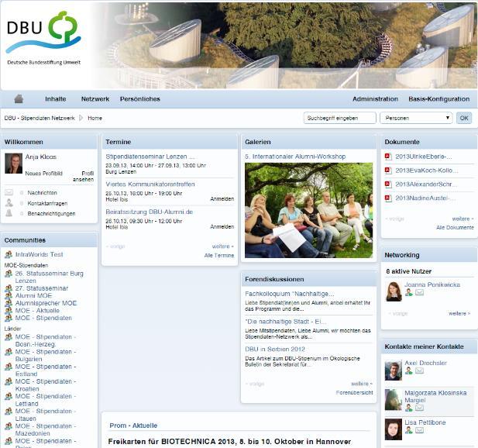Screen dimensions: 478x448
Task: Show more Networking users via 'weitere'
Action: 459,313
